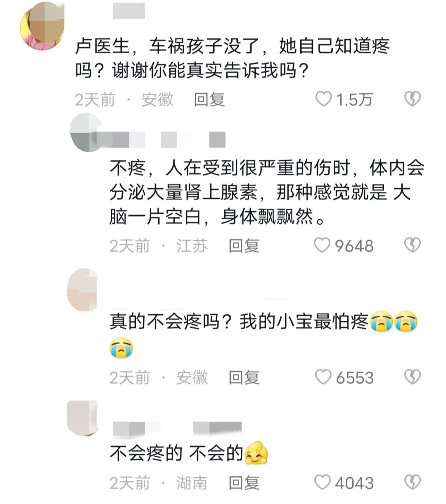Reply to the 湖南 comment

244,483
